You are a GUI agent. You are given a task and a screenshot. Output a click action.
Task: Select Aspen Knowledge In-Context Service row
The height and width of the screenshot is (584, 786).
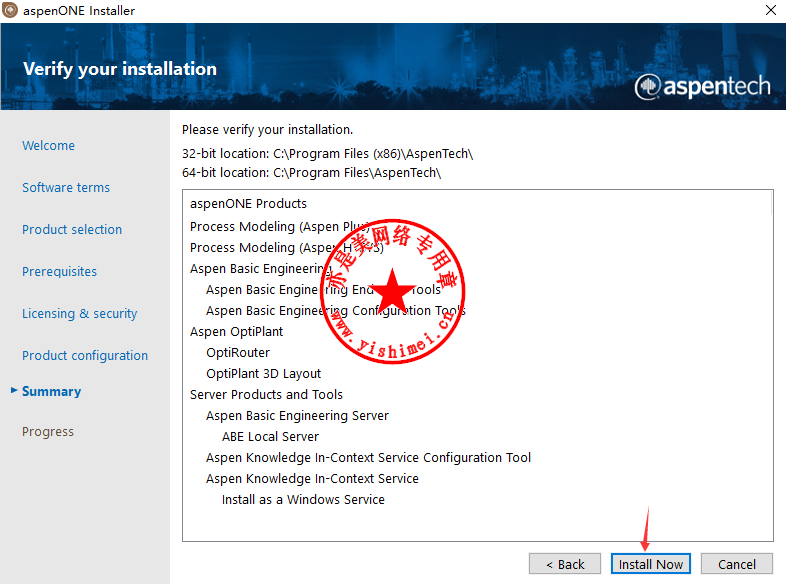click(x=312, y=479)
